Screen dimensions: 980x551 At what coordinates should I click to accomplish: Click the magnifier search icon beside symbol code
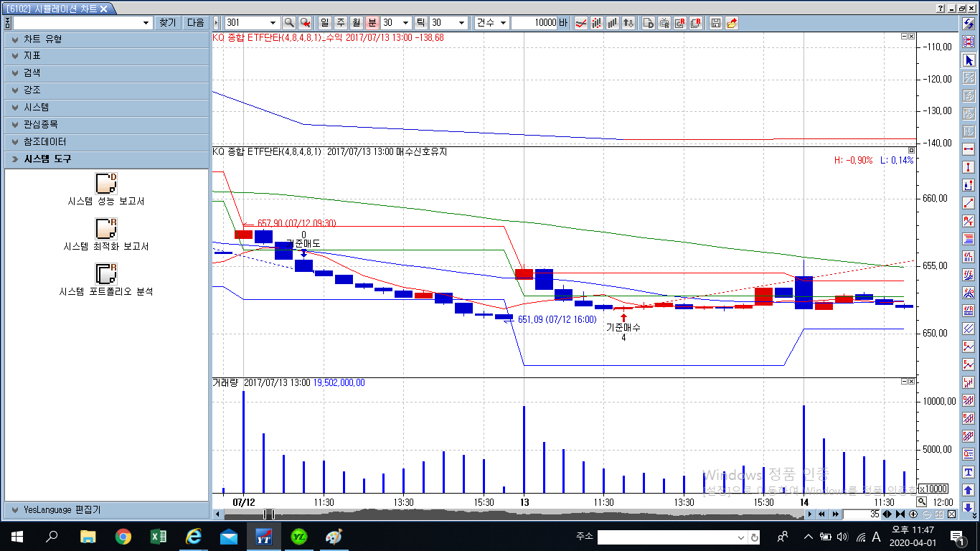click(289, 23)
